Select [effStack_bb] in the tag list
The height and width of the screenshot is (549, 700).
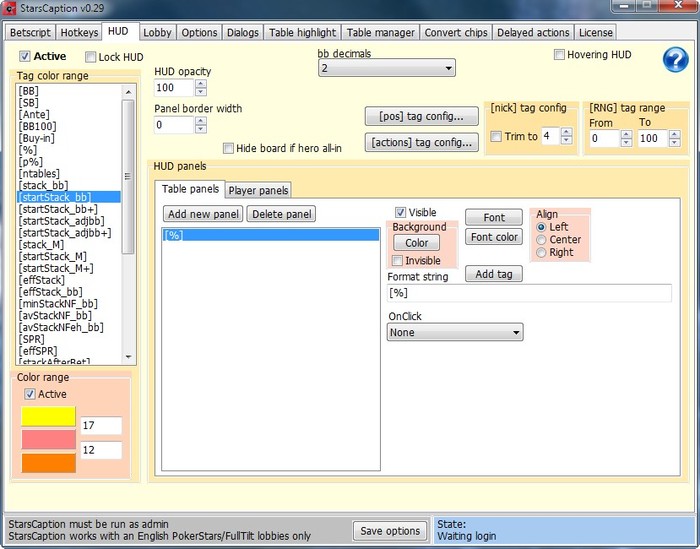[x=50, y=292]
